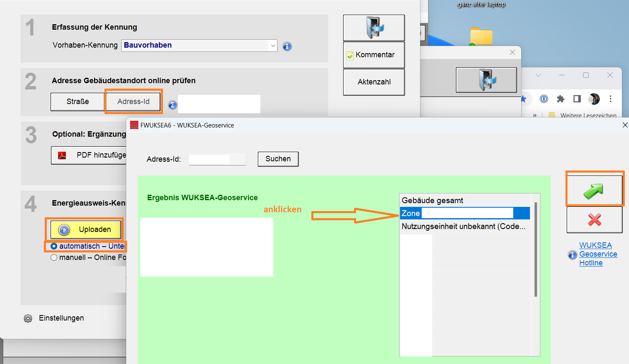
Task: Click the blue sigma icon next to Adress-Id
Action: (x=173, y=105)
